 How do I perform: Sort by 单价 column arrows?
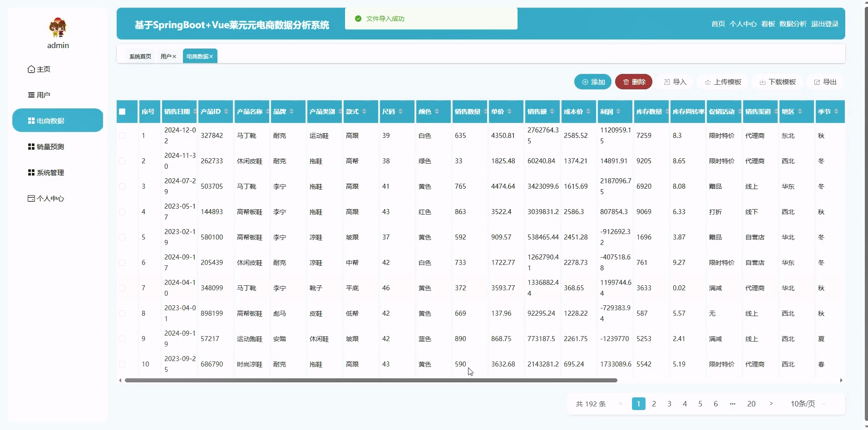click(x=509, y=112)
